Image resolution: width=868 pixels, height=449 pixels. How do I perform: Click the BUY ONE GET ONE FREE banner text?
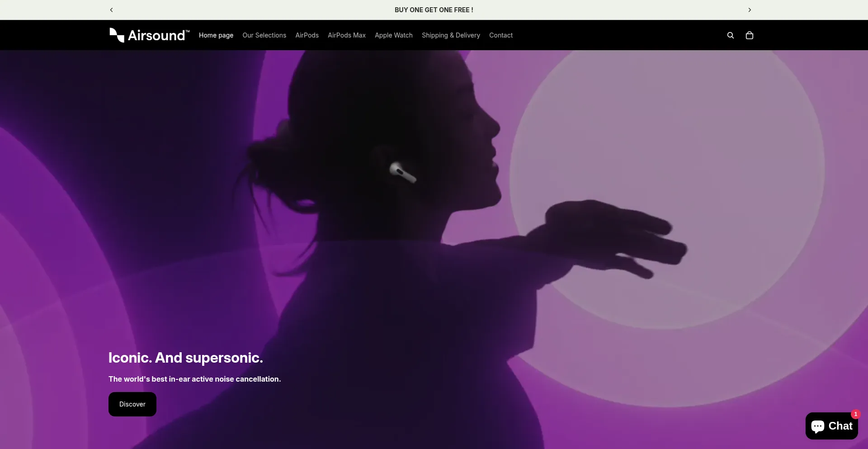tap(434, 9)
